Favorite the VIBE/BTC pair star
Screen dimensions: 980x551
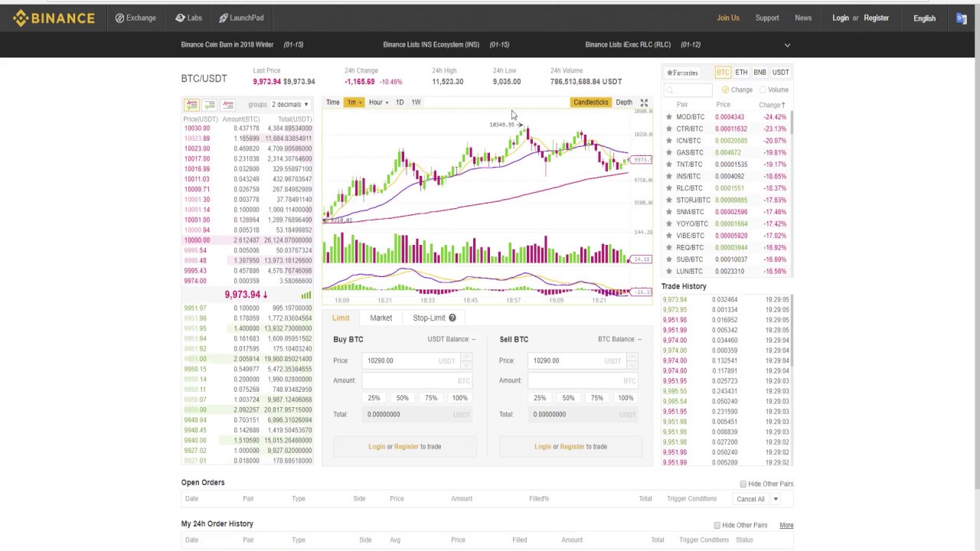tap(669, 236)
